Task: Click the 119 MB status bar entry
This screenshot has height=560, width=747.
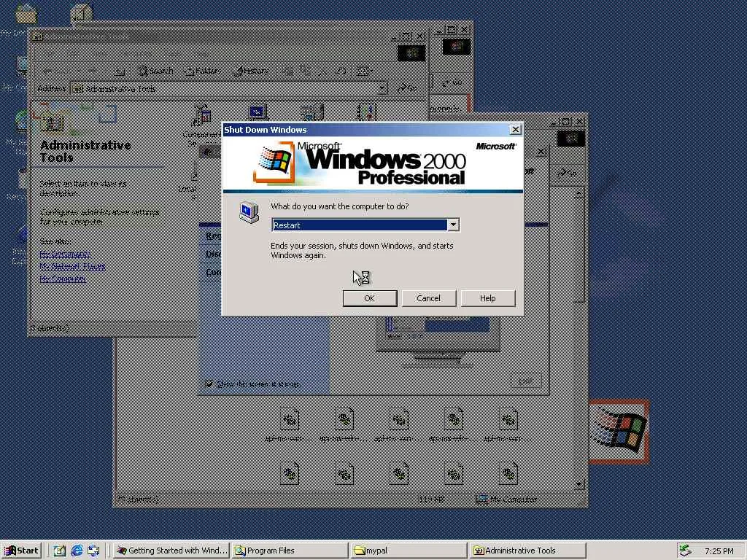Action: click(x=432, y=499)
